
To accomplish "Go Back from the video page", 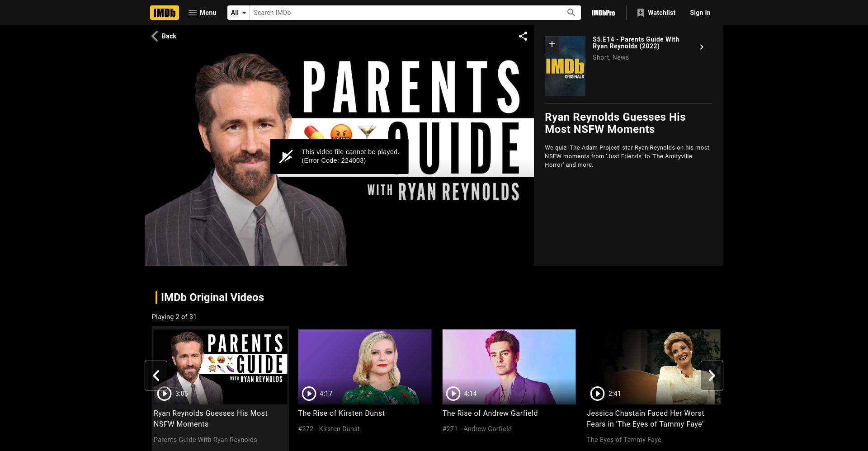I will 164,36.
